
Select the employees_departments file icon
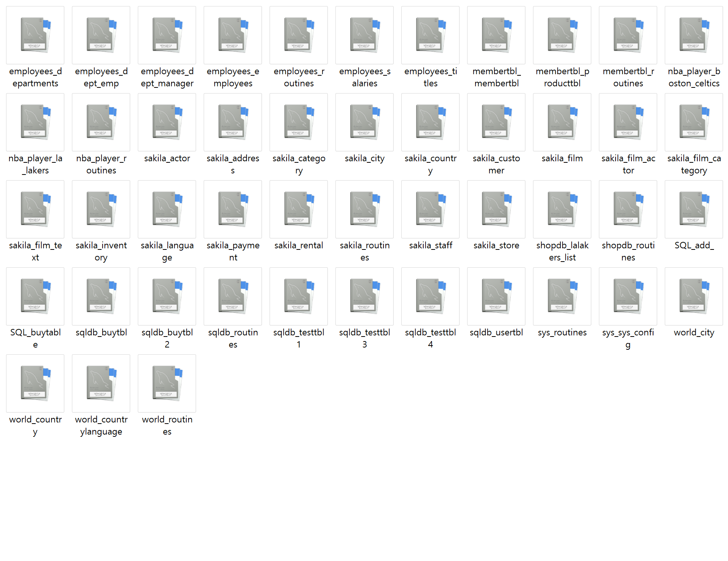point(35,35)
